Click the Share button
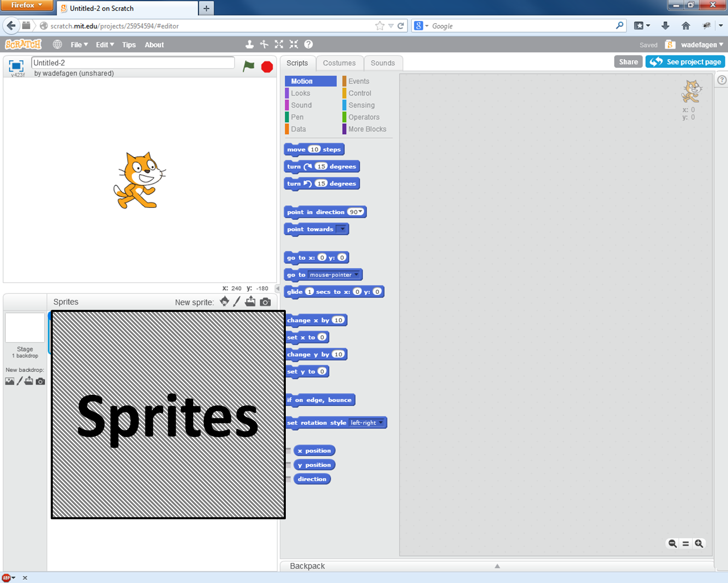This screenshot has height=583, width=728. [x=628, y=62]
